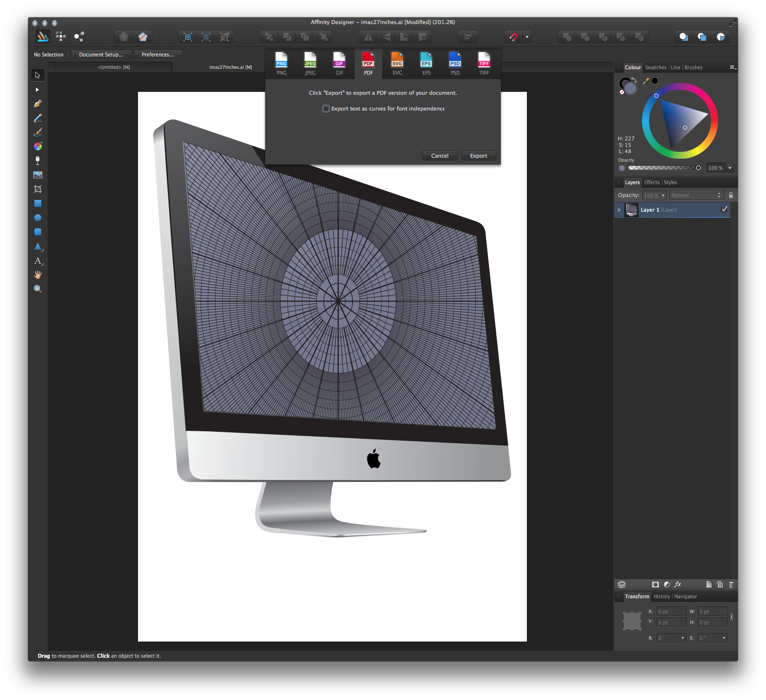The width and height of the screenshot is (766, 700).
Task: Toggle Layer 1 visibility checkmark
Action: [724, 210]
